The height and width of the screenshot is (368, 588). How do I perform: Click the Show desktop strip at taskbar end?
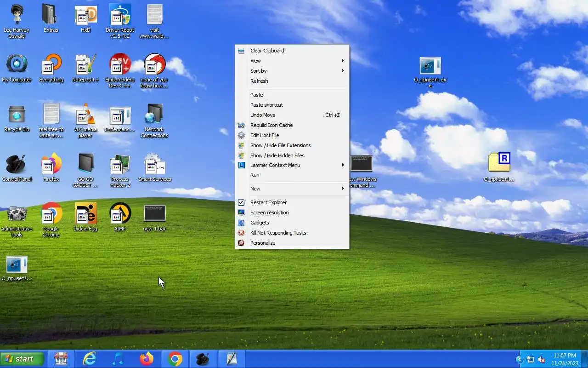(584, 359)
